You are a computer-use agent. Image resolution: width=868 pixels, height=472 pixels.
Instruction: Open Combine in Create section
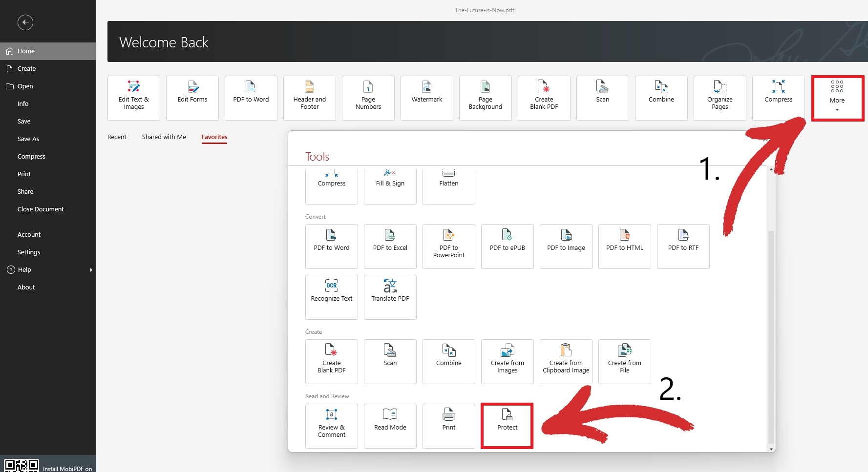coord(449,362)
